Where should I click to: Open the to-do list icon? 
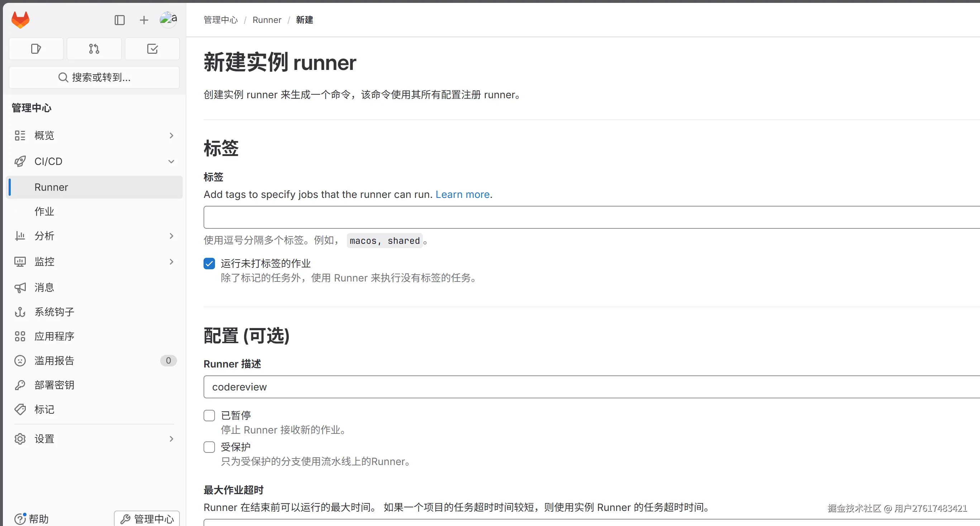152,49
